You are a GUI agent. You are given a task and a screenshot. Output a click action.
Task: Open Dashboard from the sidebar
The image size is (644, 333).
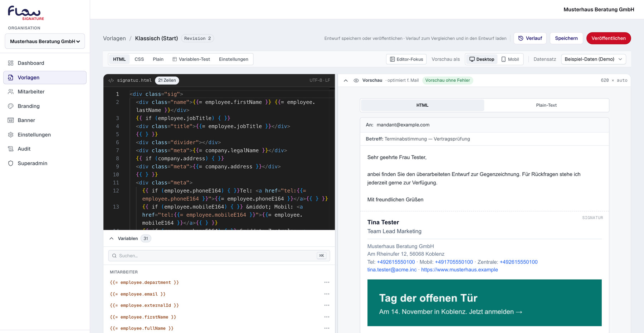coord(45,63)
